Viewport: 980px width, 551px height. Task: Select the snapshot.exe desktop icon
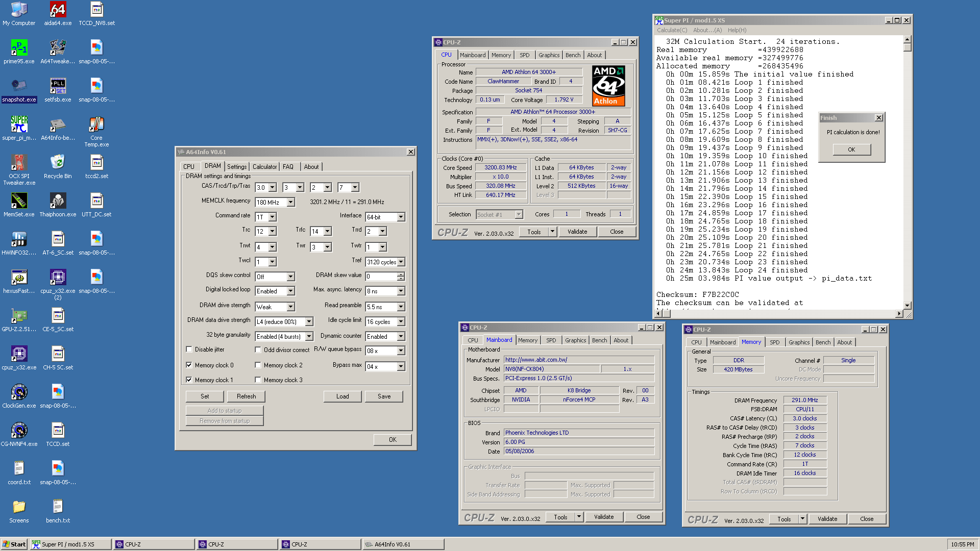pyautogui.click(x=19, y=90)
